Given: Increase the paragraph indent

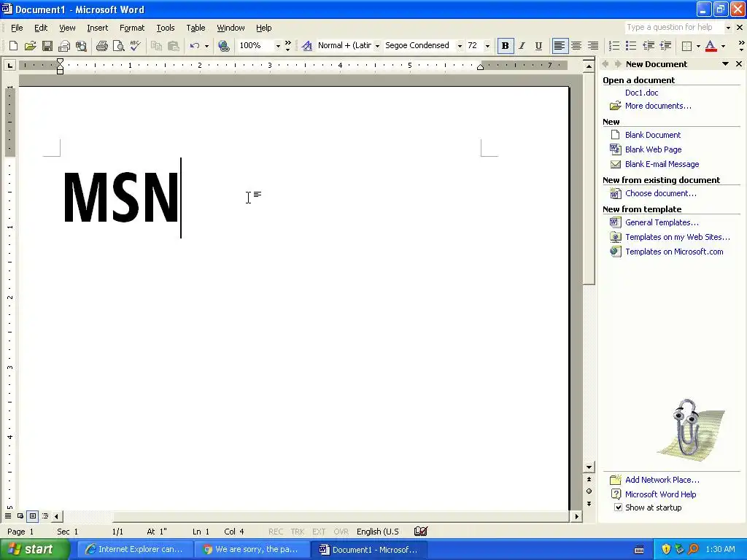Looking at the screenshot, I should coord(665,46).
